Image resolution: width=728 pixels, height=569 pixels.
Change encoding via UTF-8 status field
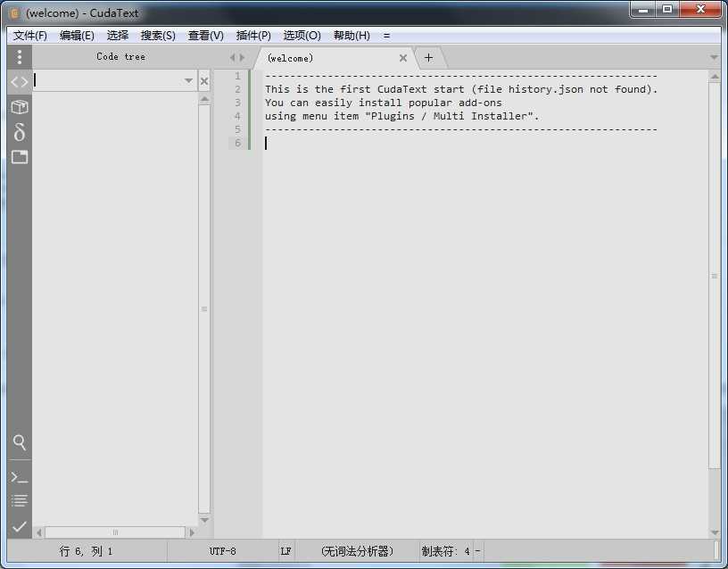(222, 551)
